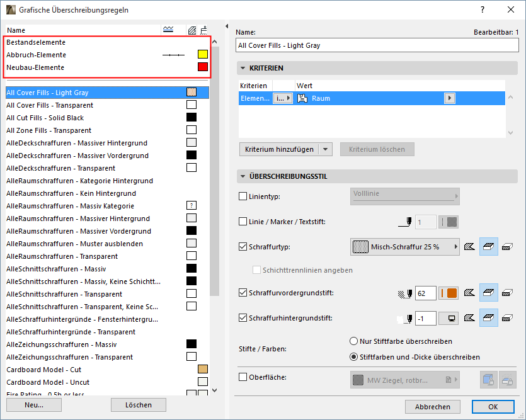Screen dimensions: 526x420
Task: Select cut fill icon in Schraffurhintergrundstift row
Action: coord(507,318)
